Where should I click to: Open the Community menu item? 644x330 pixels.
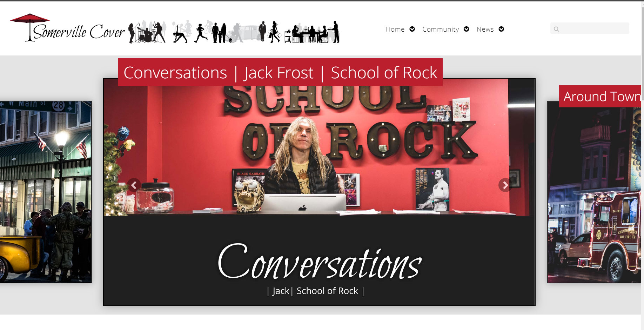coord(441,29)
